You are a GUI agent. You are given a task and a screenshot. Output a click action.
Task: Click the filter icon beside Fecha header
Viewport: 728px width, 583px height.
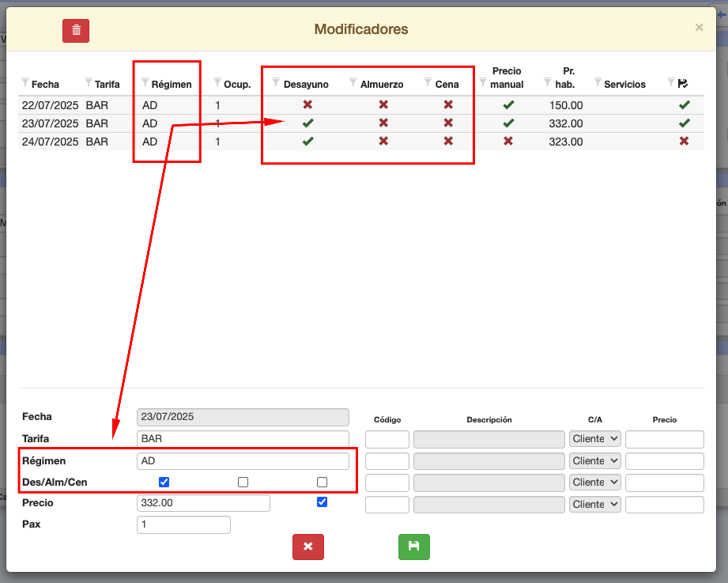pos(25,82)
